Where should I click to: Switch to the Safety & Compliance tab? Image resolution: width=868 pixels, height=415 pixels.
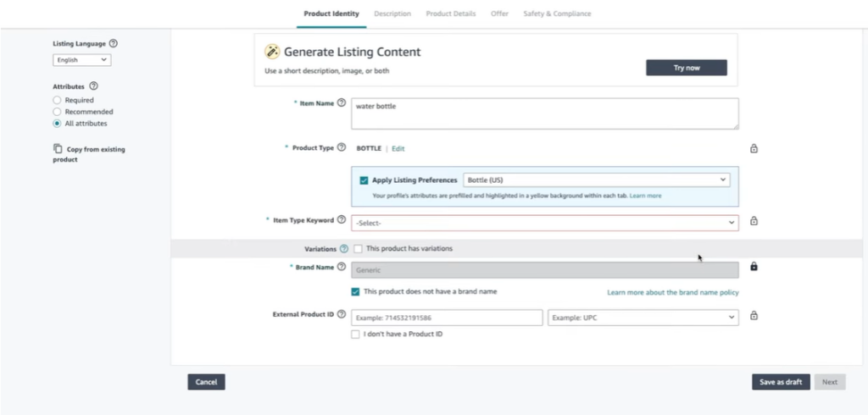coord(557,14)
